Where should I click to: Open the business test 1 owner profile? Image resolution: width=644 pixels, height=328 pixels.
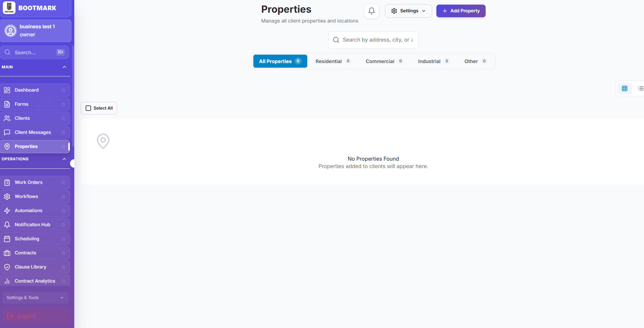pyautogui.click(x=36, y=31)
